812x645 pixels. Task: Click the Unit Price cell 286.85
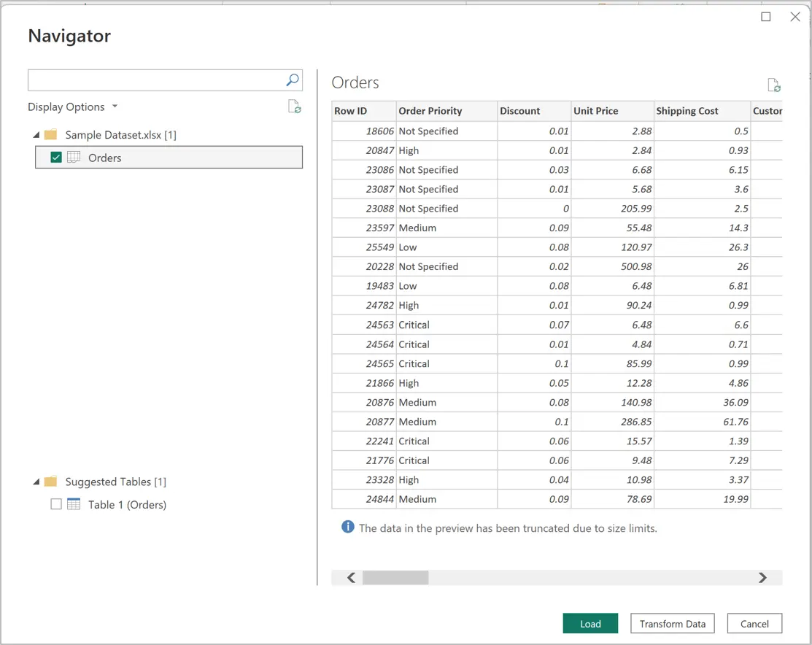[613, 422]
